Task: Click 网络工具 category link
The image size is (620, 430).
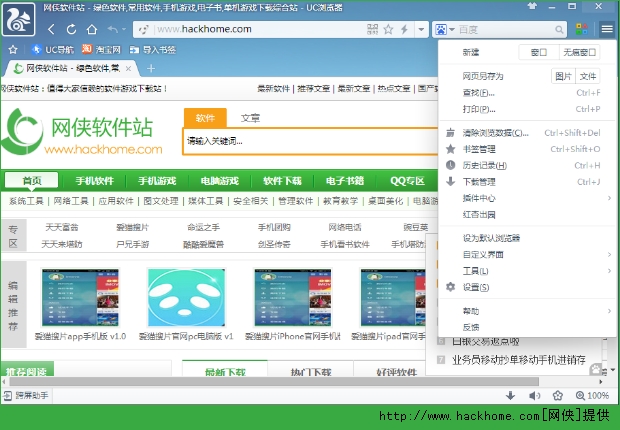Action: click(71, 201)
